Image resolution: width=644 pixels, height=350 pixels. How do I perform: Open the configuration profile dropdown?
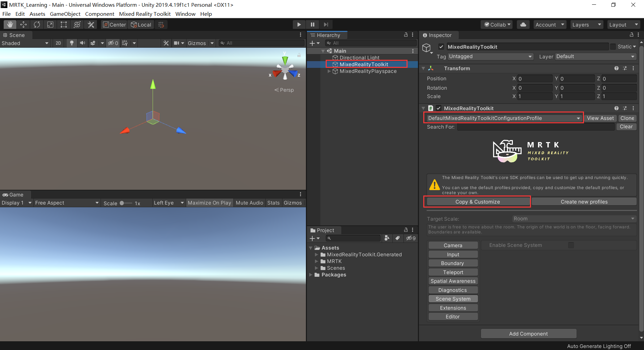tap(504, 118)
